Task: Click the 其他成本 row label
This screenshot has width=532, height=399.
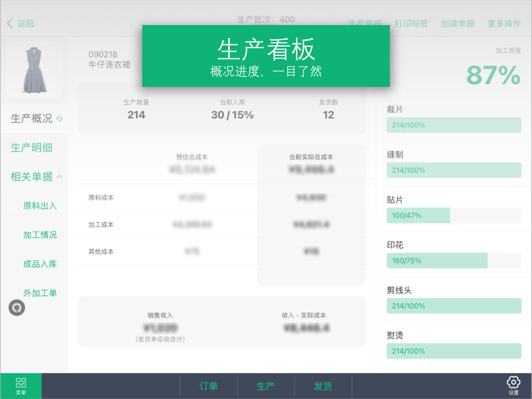Action: pyautogui.click(x=101, y=252)
